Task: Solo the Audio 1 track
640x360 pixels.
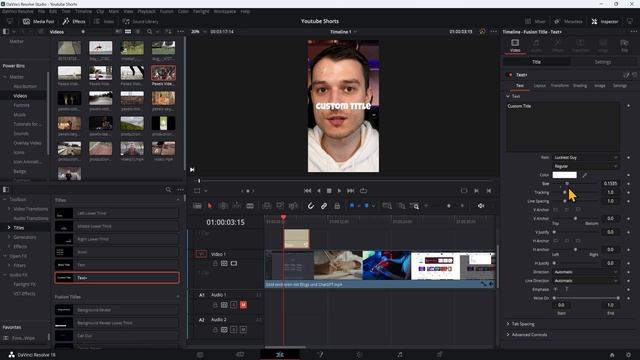Action: click(x=234, y=305)
